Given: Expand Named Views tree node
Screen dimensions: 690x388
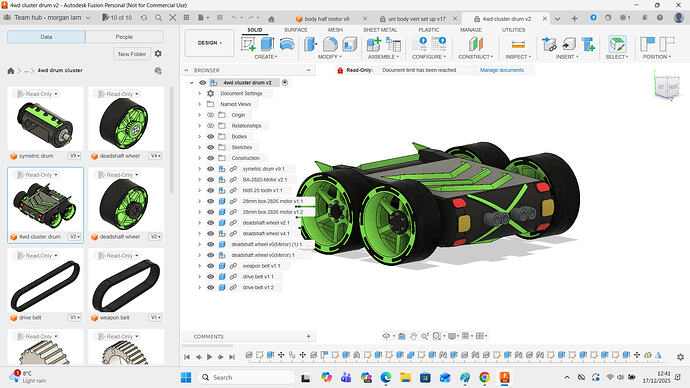Looking at the screenshot, I should 199,104.
